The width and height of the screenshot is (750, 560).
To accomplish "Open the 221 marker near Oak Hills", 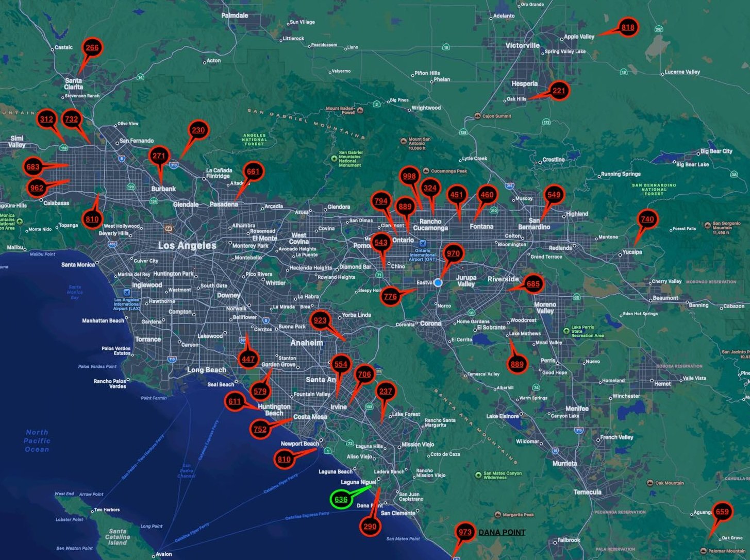I will tap(559, 91).
